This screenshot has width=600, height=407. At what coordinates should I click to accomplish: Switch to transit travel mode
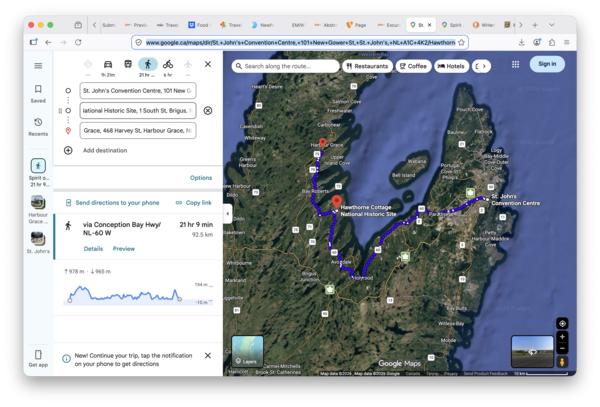[x=128, y=64]
